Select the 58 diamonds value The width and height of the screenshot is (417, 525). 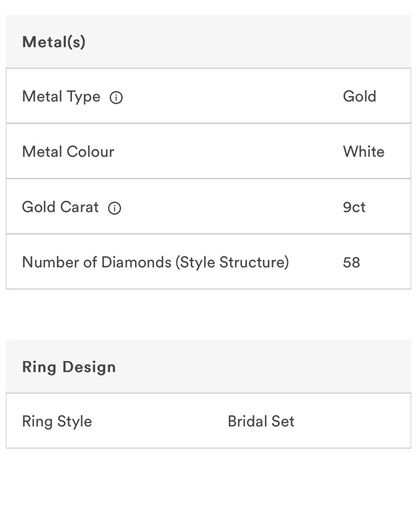point(351,262)
